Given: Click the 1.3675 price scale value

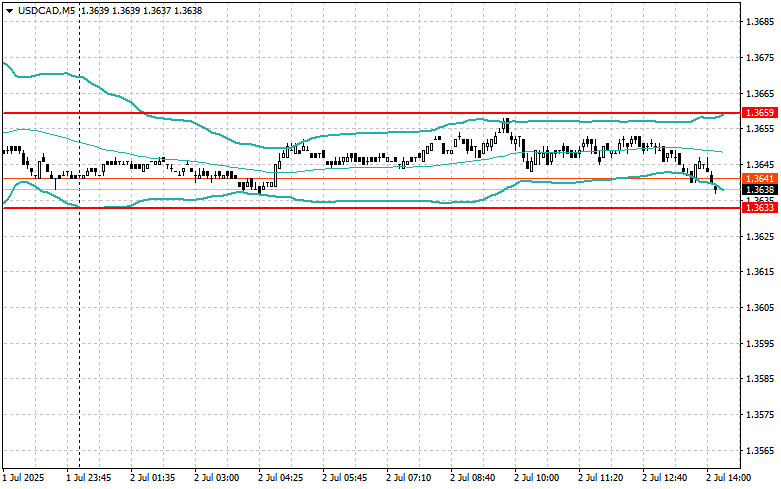Looking at the screenshot, I should [760, 58].
